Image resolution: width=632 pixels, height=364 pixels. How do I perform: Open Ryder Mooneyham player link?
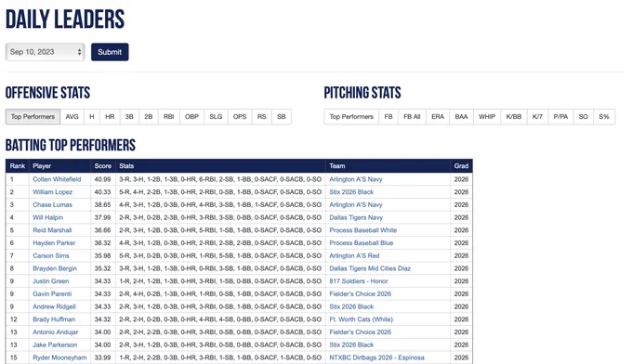point(59,357)
